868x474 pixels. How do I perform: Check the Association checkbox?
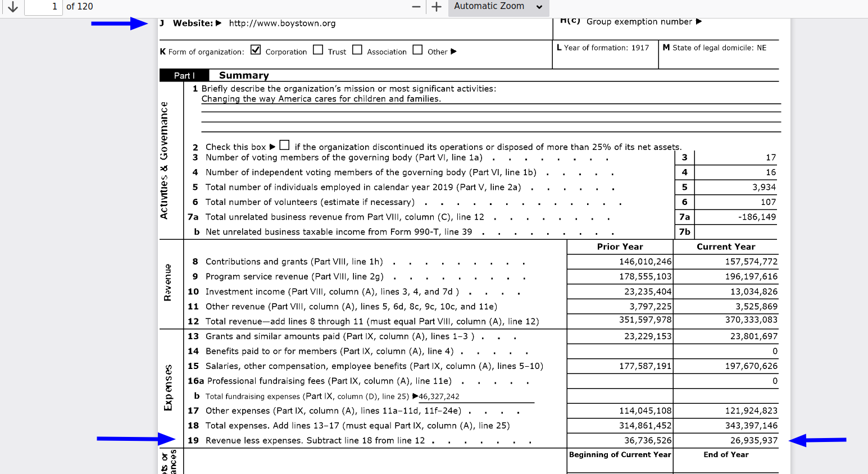click(357, 50)
